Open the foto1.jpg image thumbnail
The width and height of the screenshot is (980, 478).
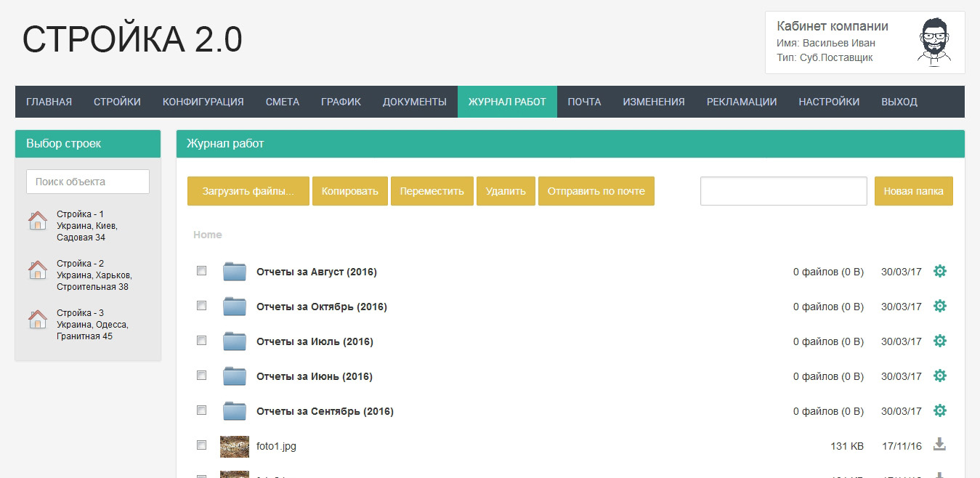coord(235,446)
